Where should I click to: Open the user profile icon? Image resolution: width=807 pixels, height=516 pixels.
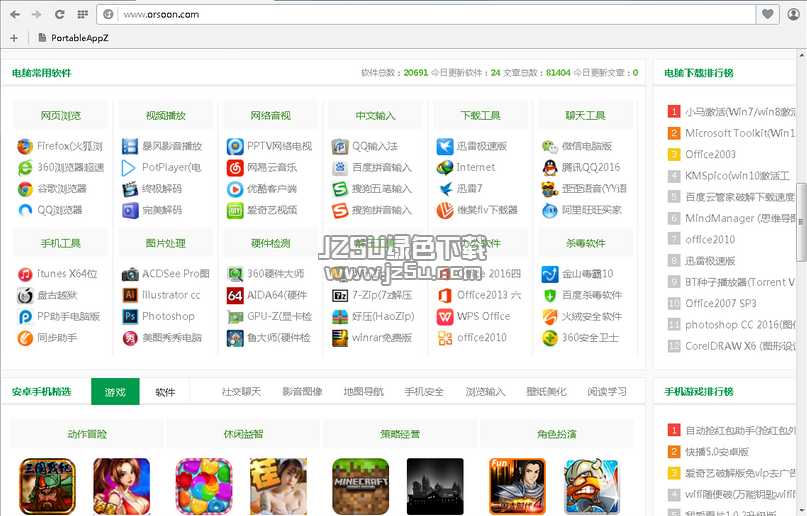point(794,14)
